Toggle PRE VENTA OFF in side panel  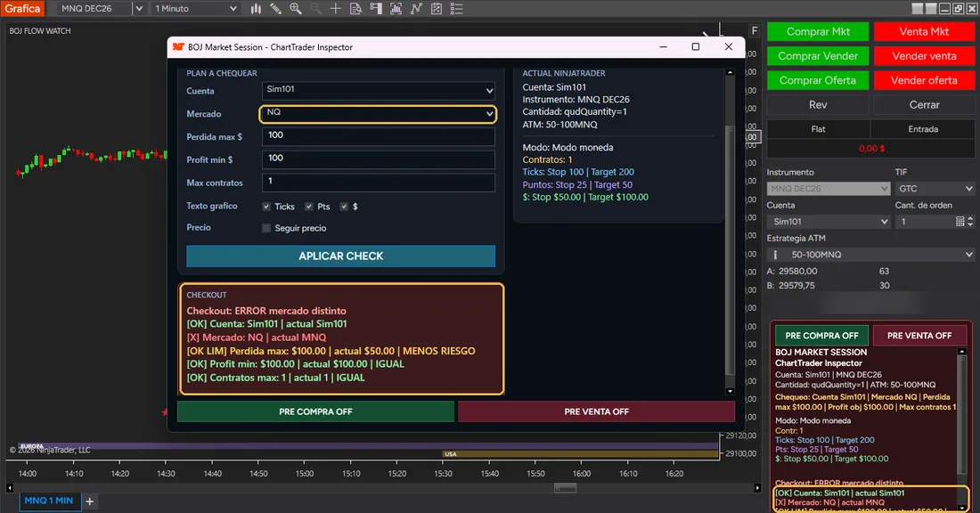[919, 336]
